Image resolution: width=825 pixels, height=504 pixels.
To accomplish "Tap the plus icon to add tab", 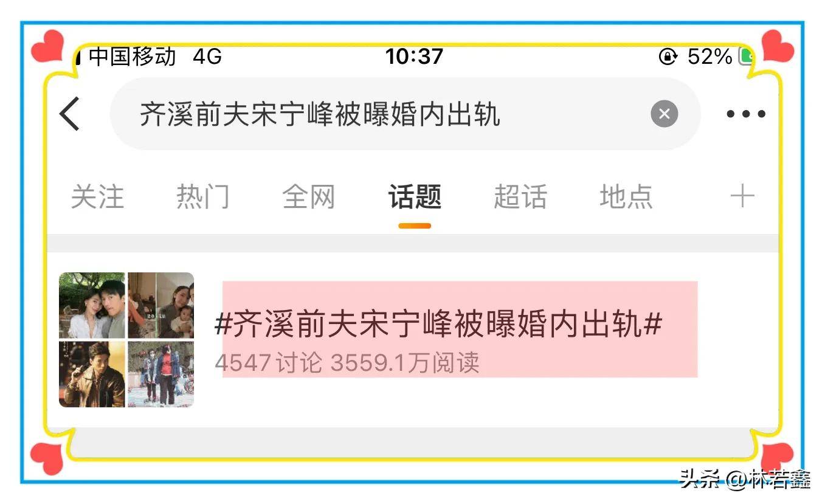I will click(742, 196).
